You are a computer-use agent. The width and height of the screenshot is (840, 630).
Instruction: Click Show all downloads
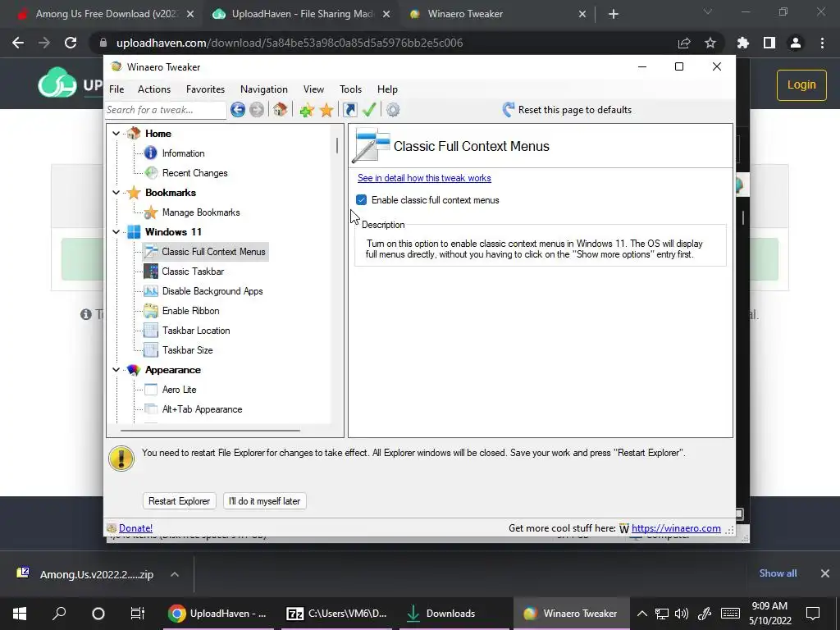778,573
